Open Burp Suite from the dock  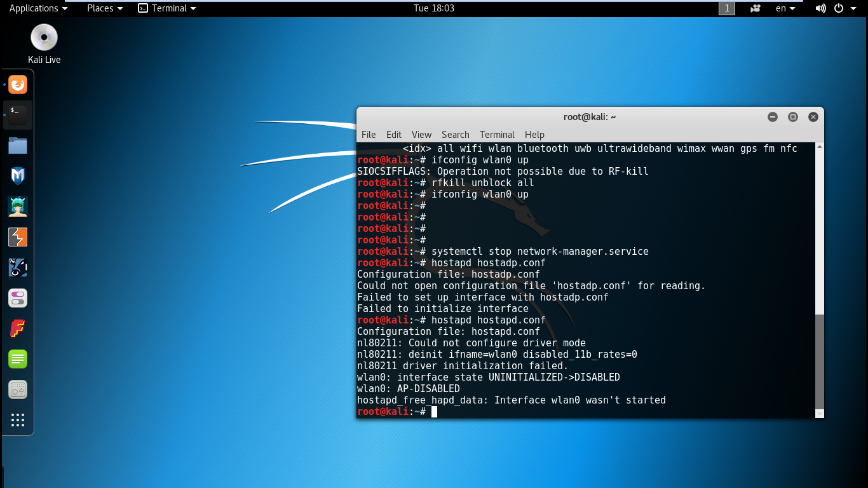tap(18, 237)
